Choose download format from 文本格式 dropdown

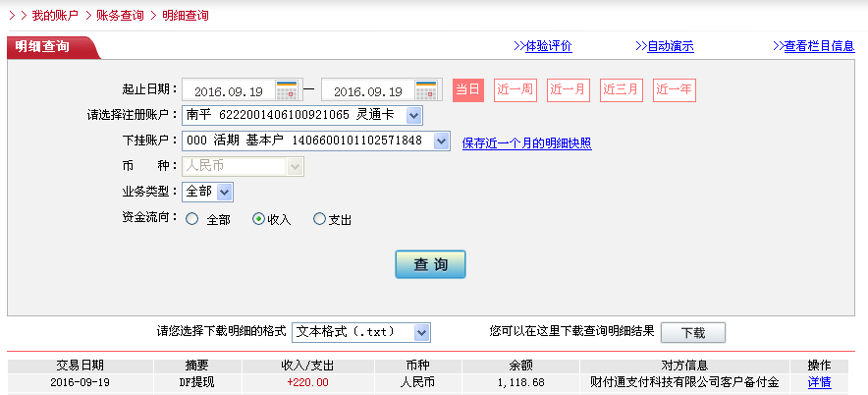(x=421, y=332)
